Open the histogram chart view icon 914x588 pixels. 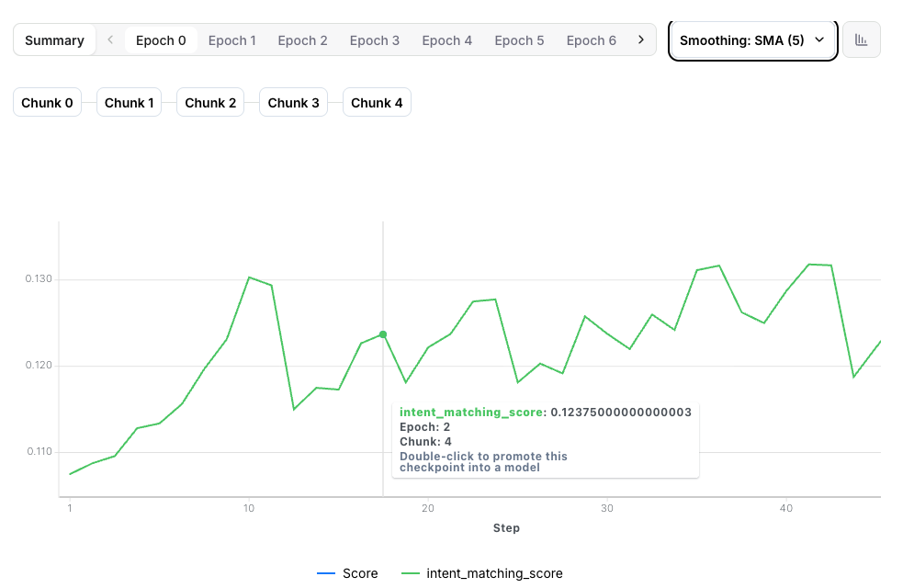coord(862,40)
